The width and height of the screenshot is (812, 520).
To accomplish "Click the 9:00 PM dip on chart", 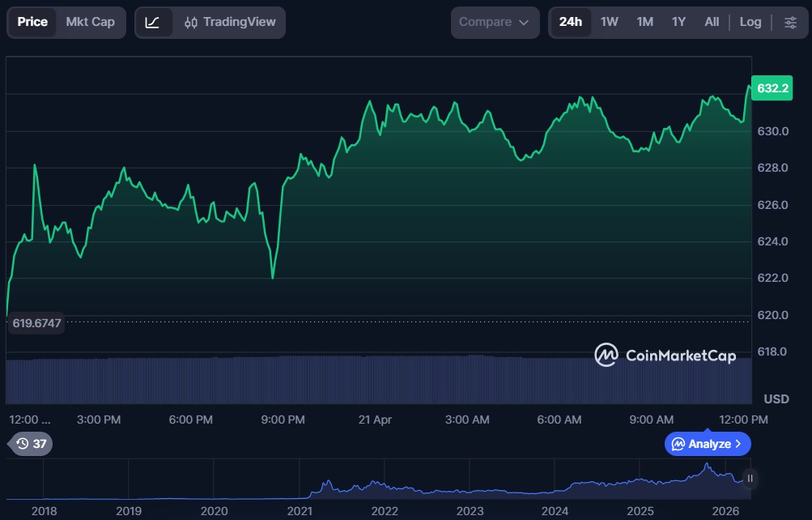I will [272, 277].
